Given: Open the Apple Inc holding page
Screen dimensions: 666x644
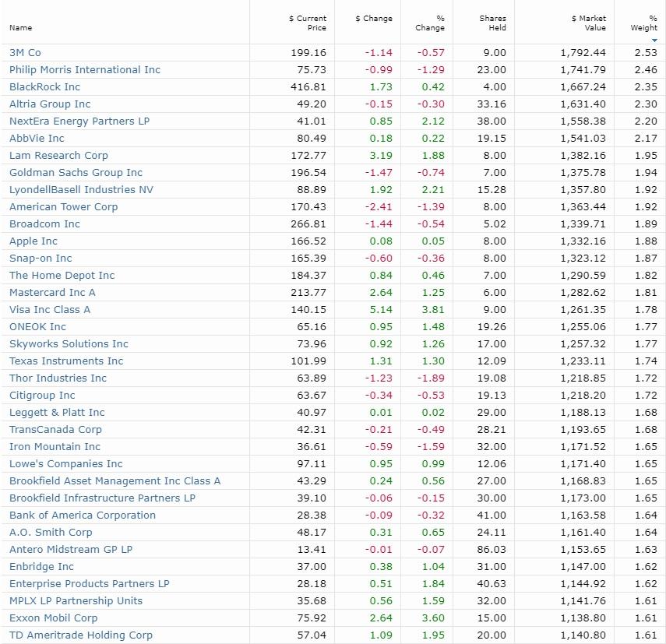Looking at the screenshot, I should pos(33,241).
